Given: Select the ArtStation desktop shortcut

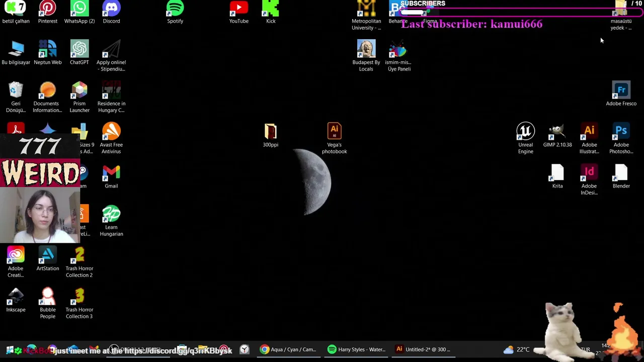Looking at the screenshot, I should pos(47,258).
